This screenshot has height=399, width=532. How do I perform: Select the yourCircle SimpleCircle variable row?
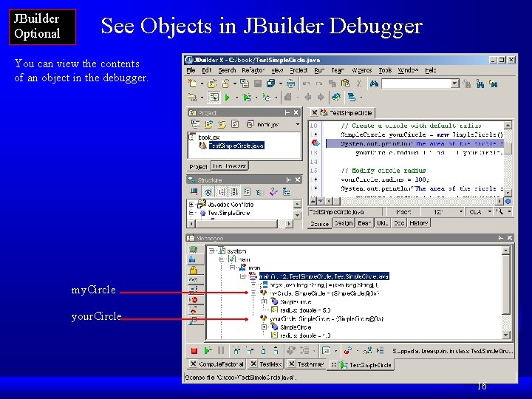[x=327, y=318]
